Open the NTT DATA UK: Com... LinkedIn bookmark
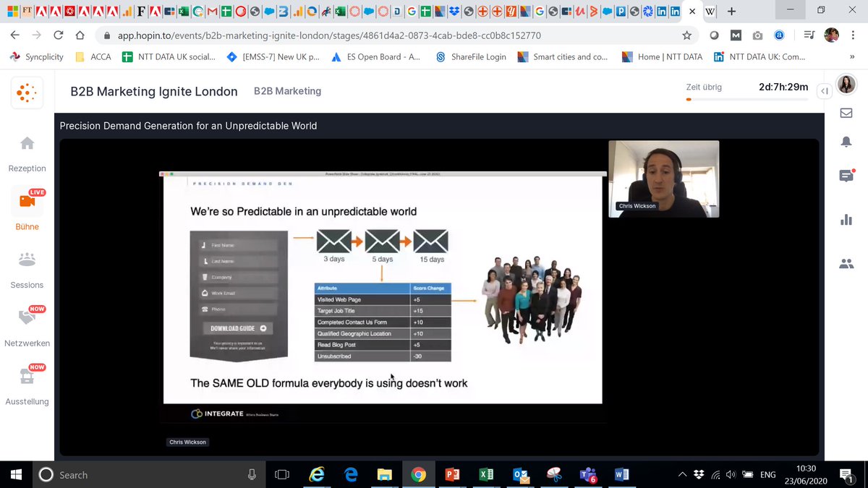Screen dimensions: 868x488 (x=759, y=56)
